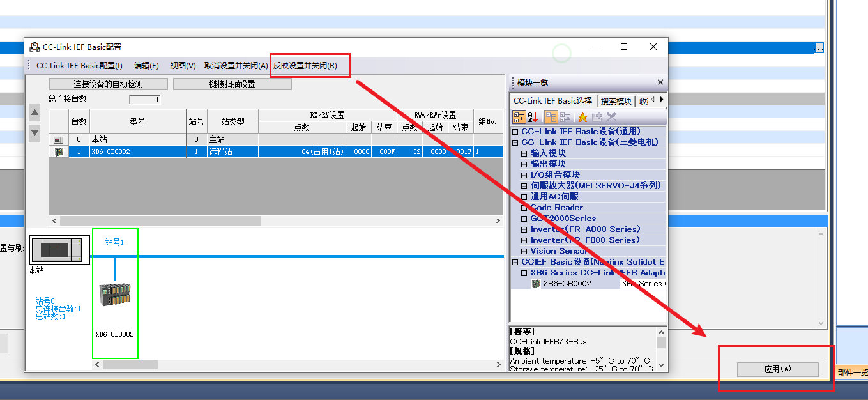The height and width of the screenshot is (400, 868).
Task: Switch to the 搜索模块 tab
Action: [x=616, y=101]
